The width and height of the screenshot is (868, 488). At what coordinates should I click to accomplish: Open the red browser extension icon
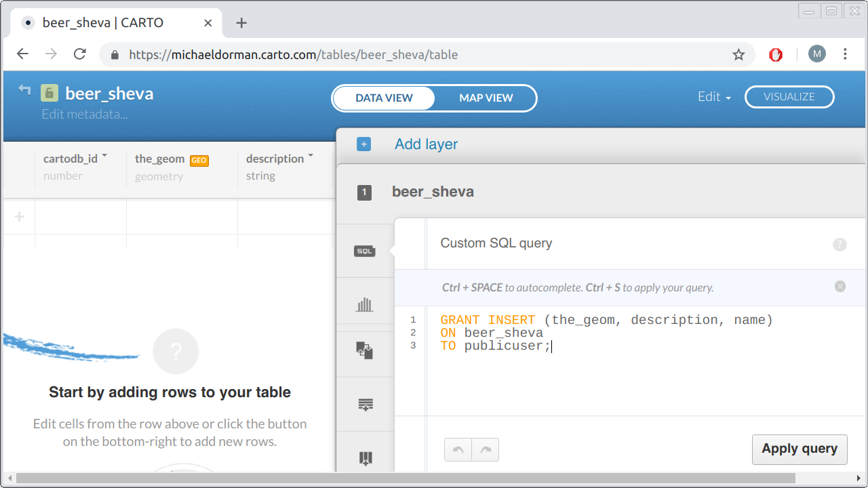click(x=776, y=55)
